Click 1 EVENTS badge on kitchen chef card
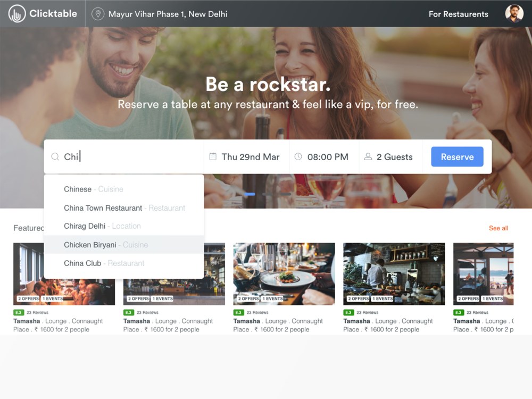This screenshot has height=399, width=532. [382, 298]
